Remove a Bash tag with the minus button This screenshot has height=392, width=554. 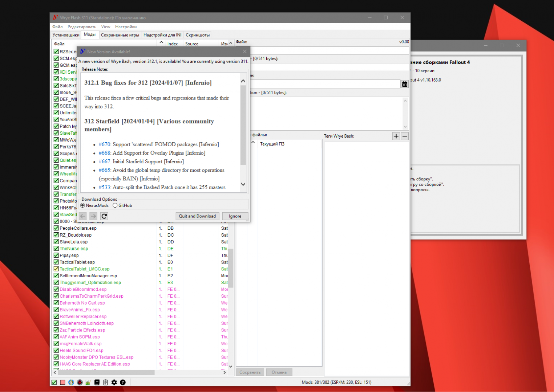point(405,136)
